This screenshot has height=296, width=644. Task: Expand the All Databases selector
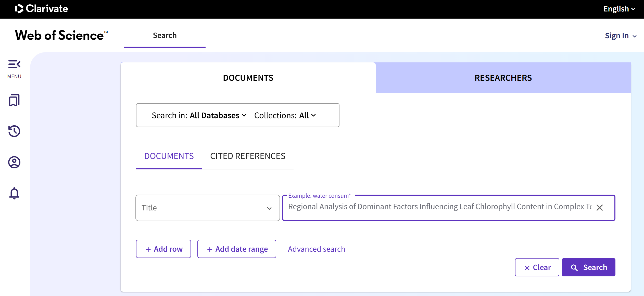tap(218, 115)
